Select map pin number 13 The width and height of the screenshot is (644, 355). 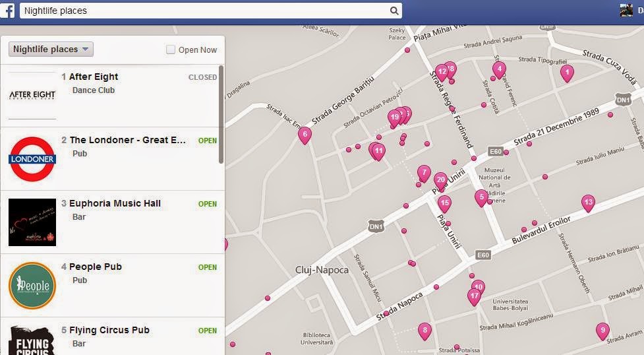click(588, 203)
